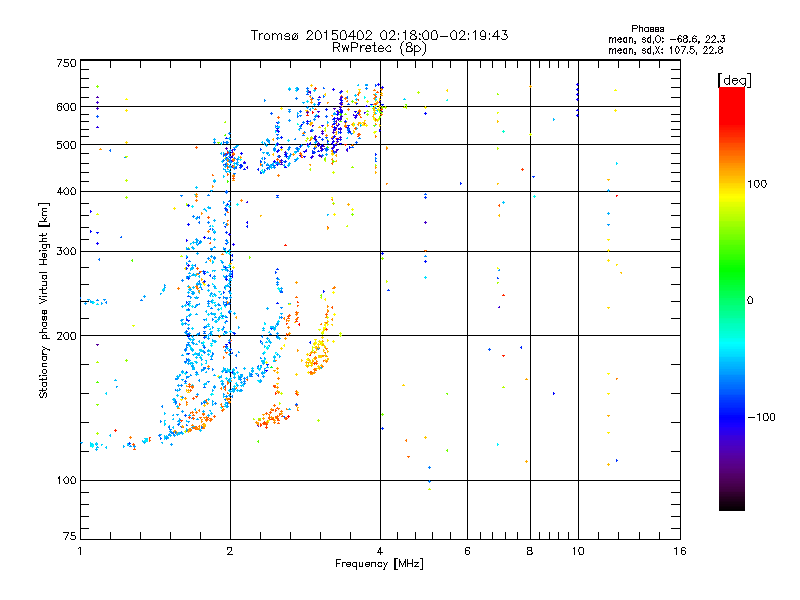Click the y-axis '75' tick label
This screenshot has height=600, width=800.
(70, 536)
